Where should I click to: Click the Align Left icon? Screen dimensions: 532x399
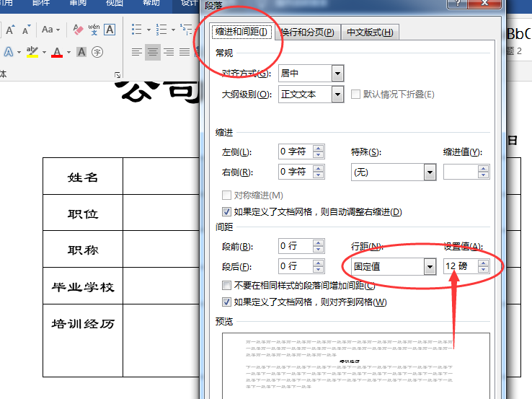137,52
